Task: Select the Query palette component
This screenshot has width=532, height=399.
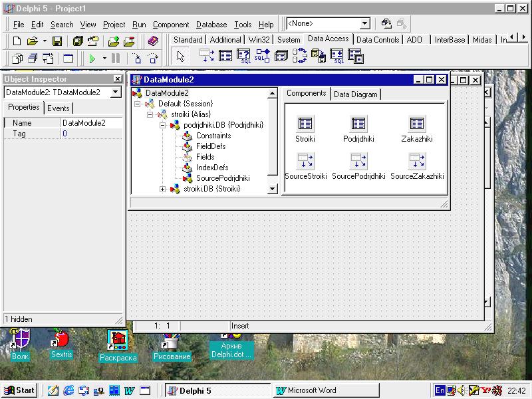Action: (x=243, y=56)
